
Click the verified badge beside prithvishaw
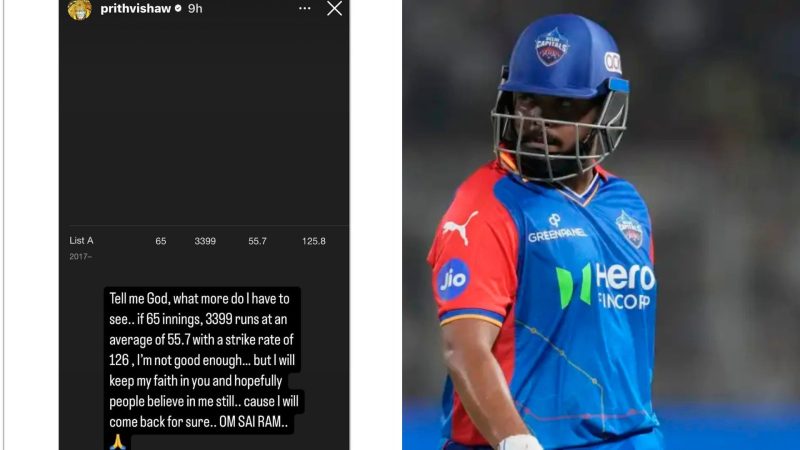click(178, 8)
